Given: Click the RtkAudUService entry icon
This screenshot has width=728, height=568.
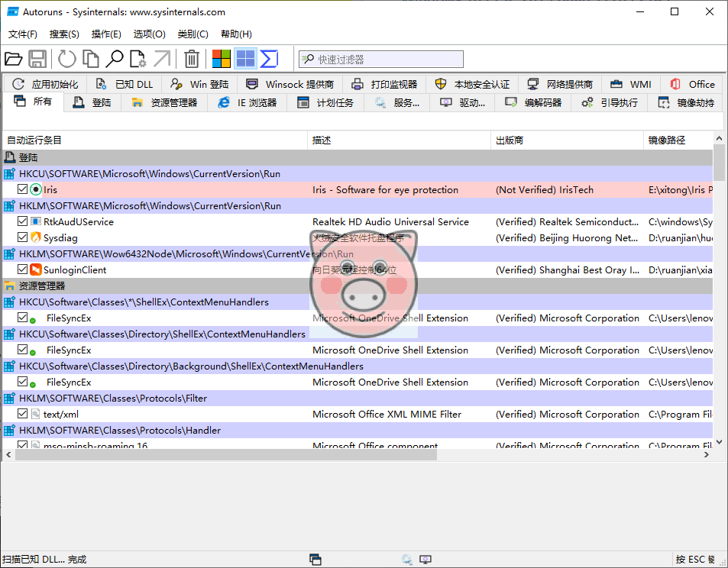Looking at the screenshot, I should pyautogui.click(x=36, y=221).
